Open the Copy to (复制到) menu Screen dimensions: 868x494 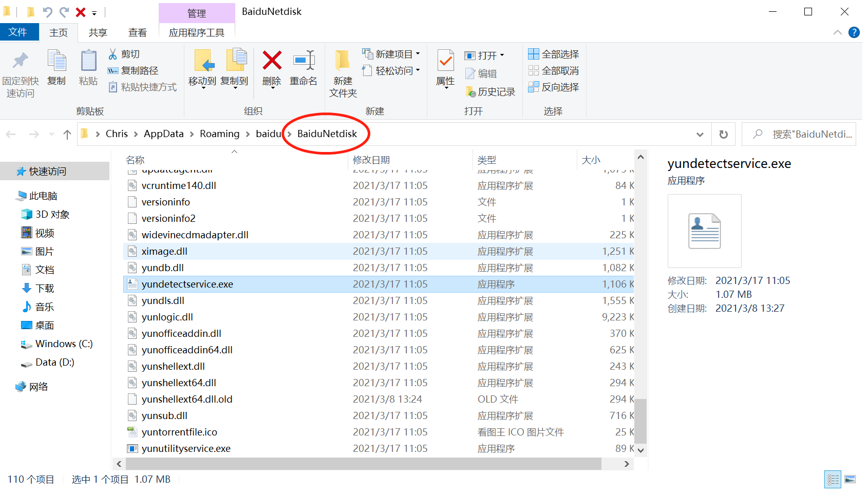coord(234,69)
